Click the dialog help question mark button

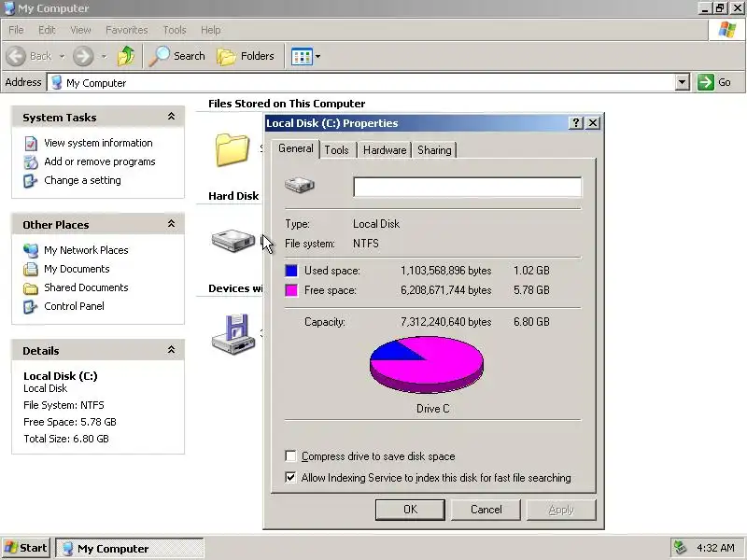coord(576,123)
